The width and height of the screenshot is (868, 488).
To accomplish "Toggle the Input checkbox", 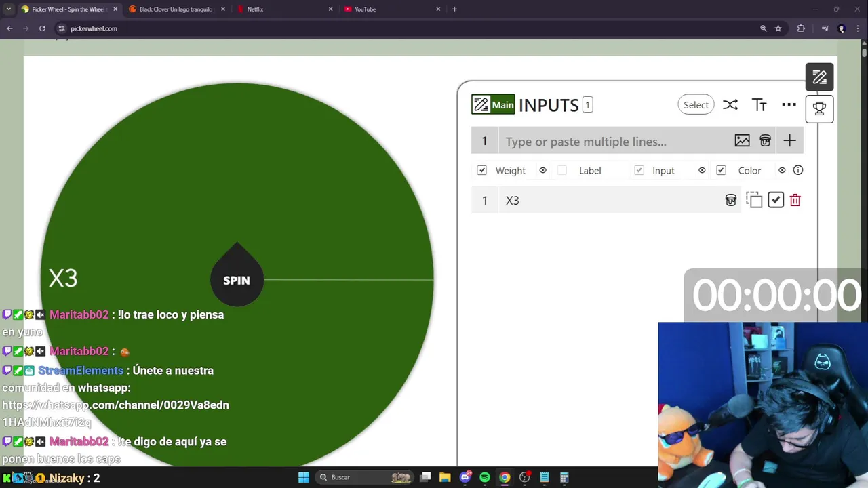I will coord(639,170).
